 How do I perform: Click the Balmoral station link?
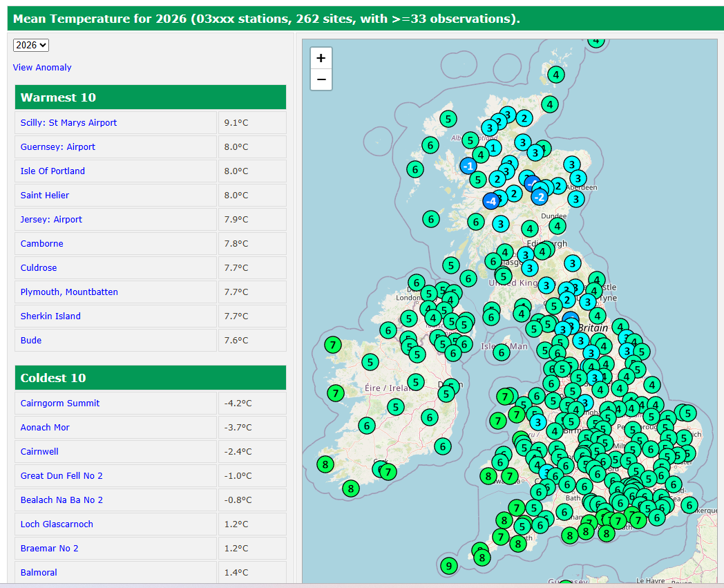39,572
